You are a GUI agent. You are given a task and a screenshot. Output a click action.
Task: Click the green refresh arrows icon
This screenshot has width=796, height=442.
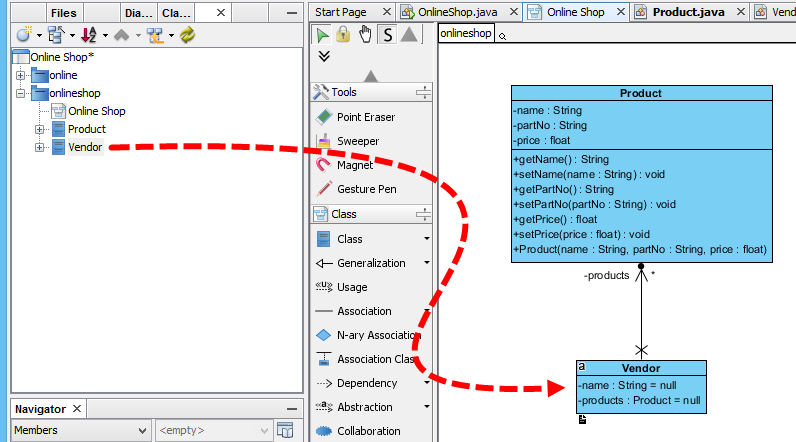[x=187, y=35]
